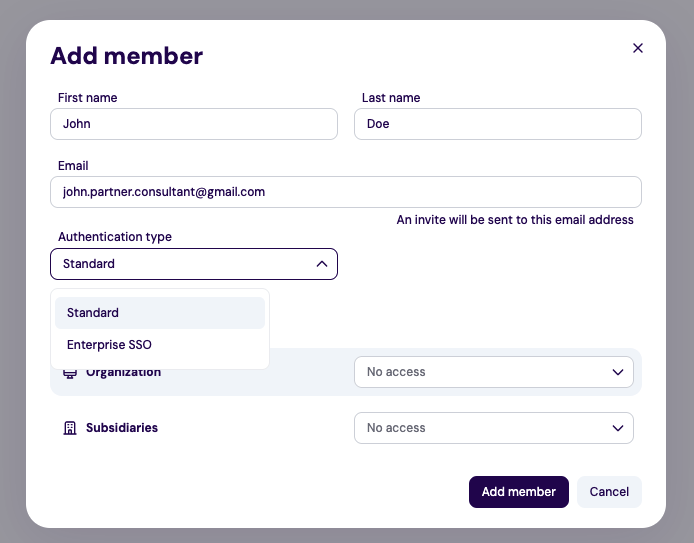Click the invite email notice text
Viewport: 694px width, 543px height.
[515, 220]
